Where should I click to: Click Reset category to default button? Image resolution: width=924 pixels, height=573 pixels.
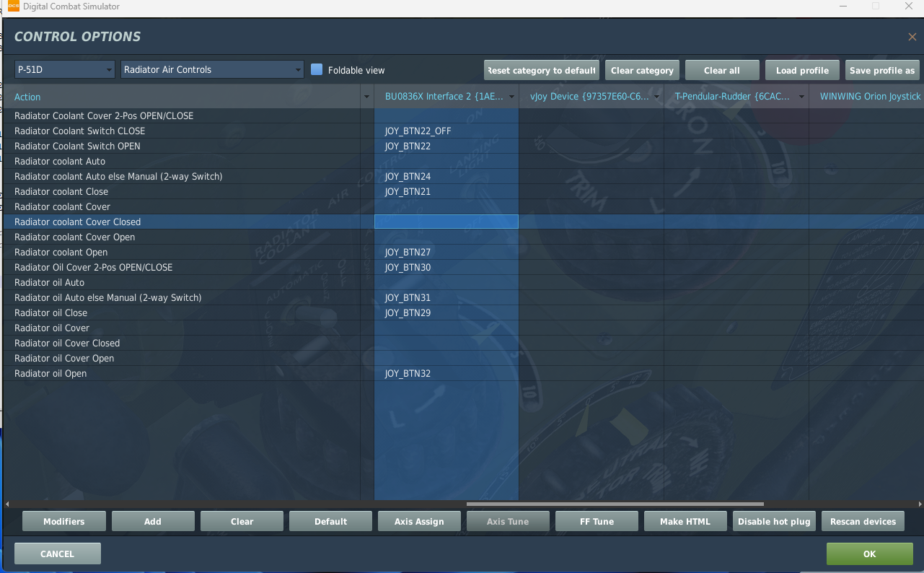[x=542, y=70]
